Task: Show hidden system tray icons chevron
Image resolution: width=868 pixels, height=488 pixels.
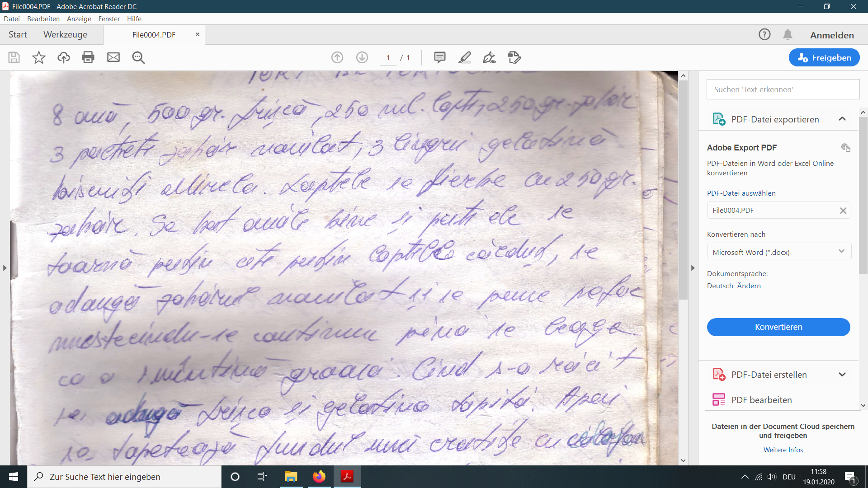Action: coord(745,477)
